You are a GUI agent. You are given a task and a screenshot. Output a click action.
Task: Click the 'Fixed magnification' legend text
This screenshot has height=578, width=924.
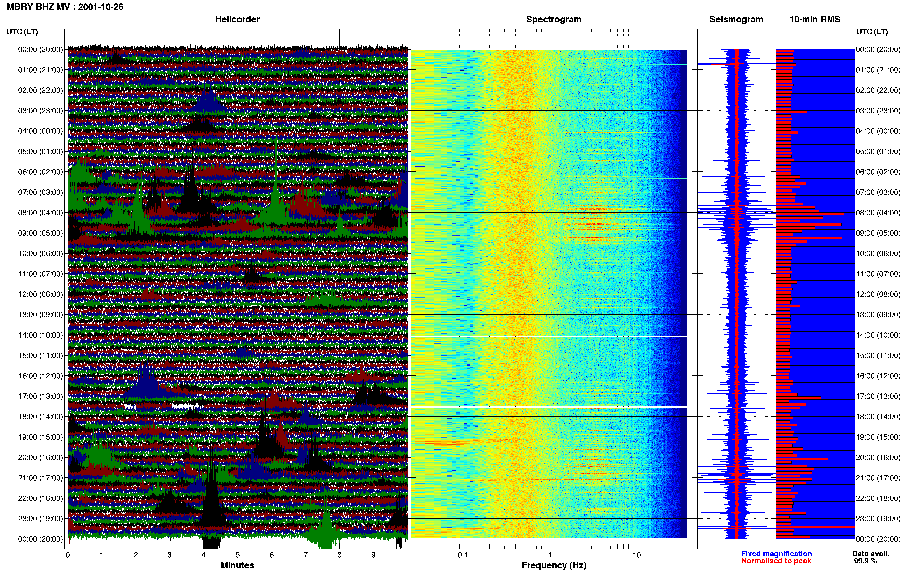(776, 554)
